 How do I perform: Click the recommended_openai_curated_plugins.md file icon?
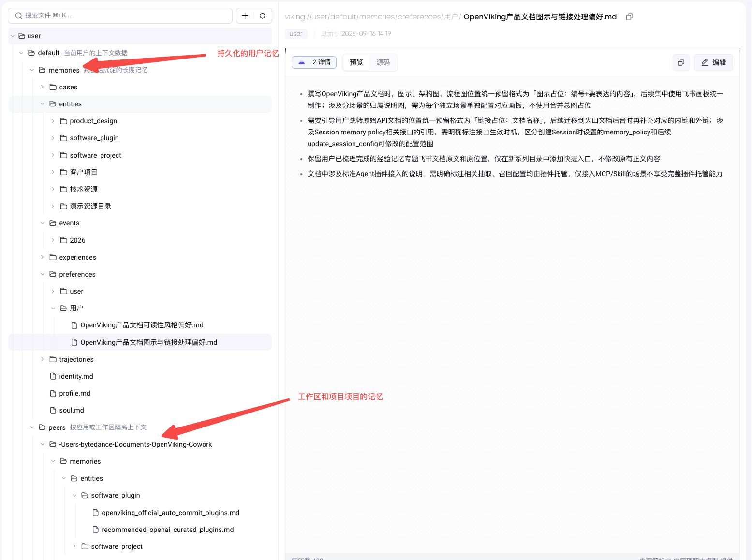click(95, 530)
